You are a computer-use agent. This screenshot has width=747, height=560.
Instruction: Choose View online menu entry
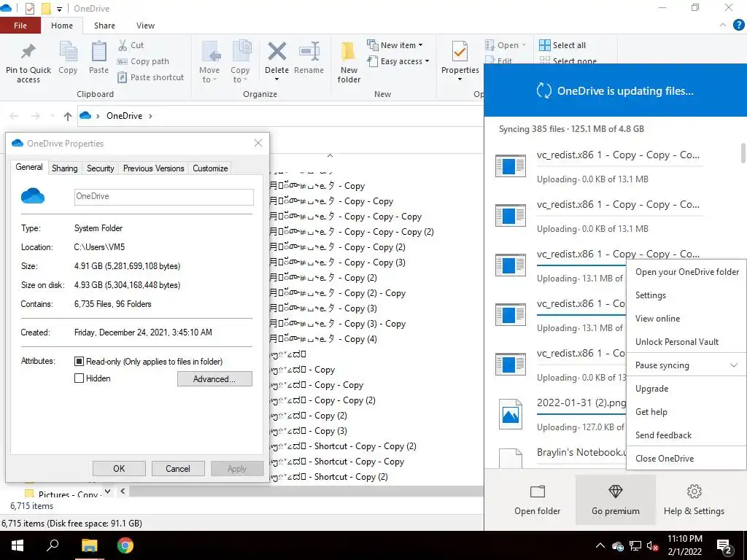tap(686, 319)
